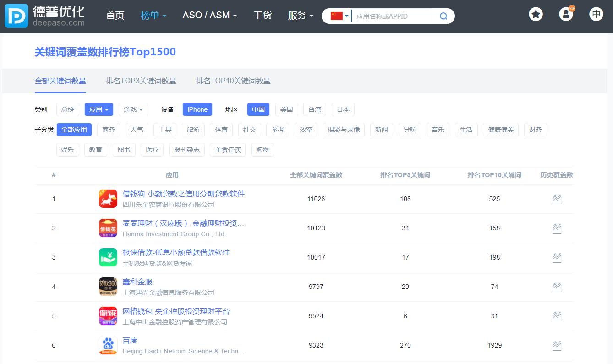Screen dimensions: 613x364
Task: Open the 百度 app link
Action: (x=130, y=340)
